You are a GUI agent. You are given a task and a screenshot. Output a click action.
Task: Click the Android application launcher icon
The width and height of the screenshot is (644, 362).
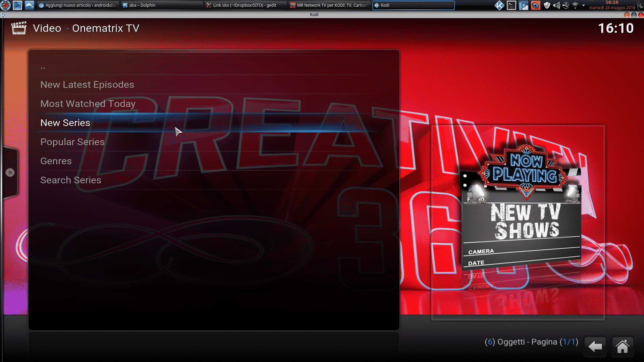tap(6, 5)
